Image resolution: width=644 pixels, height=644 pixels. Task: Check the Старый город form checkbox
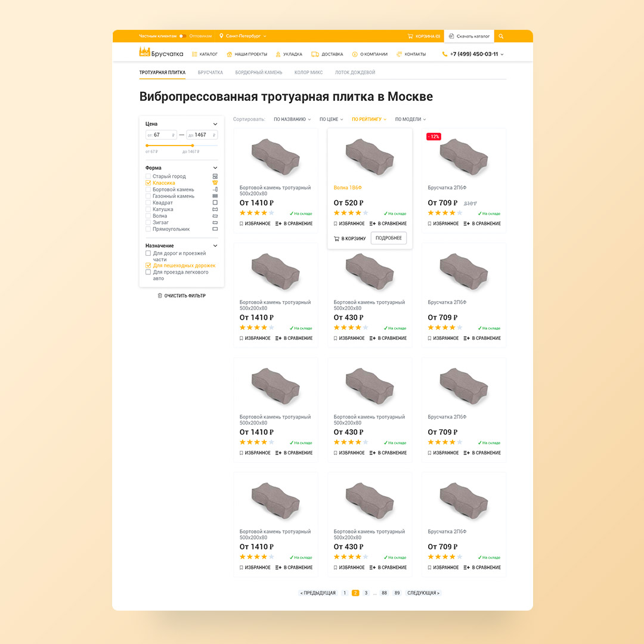click(148, 176)
